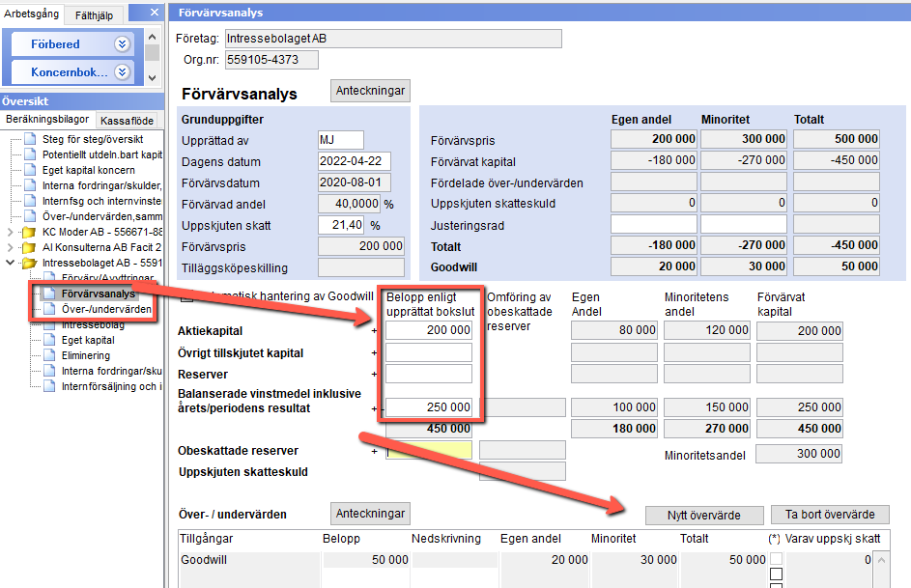Expand the KC Moder AB tree node
This screenshot has width=911, height=588.
tap(10, 232)
